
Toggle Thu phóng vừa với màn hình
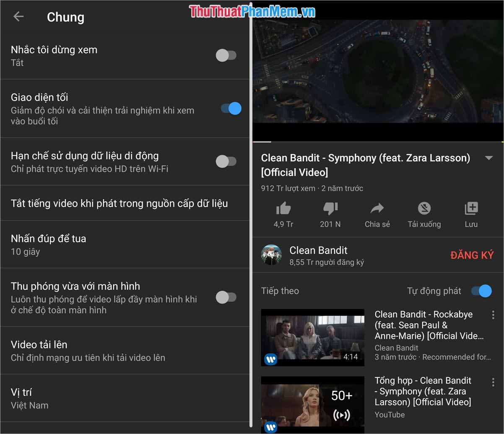(x=226, y=297)
